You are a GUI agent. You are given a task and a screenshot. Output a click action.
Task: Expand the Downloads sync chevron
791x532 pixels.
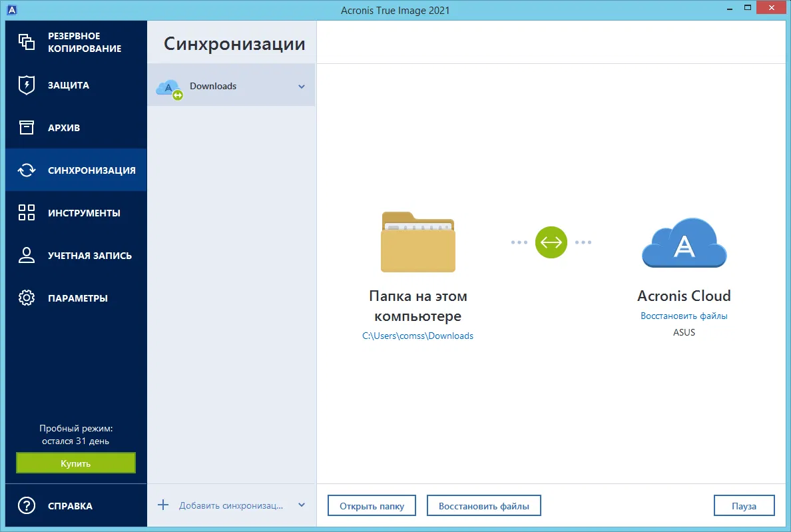[x=302, y=87]
